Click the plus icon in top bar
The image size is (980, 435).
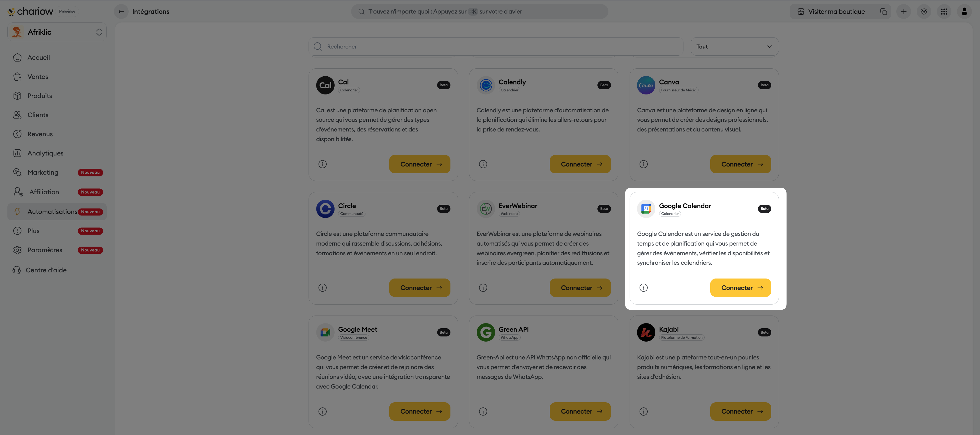point(903,11)
